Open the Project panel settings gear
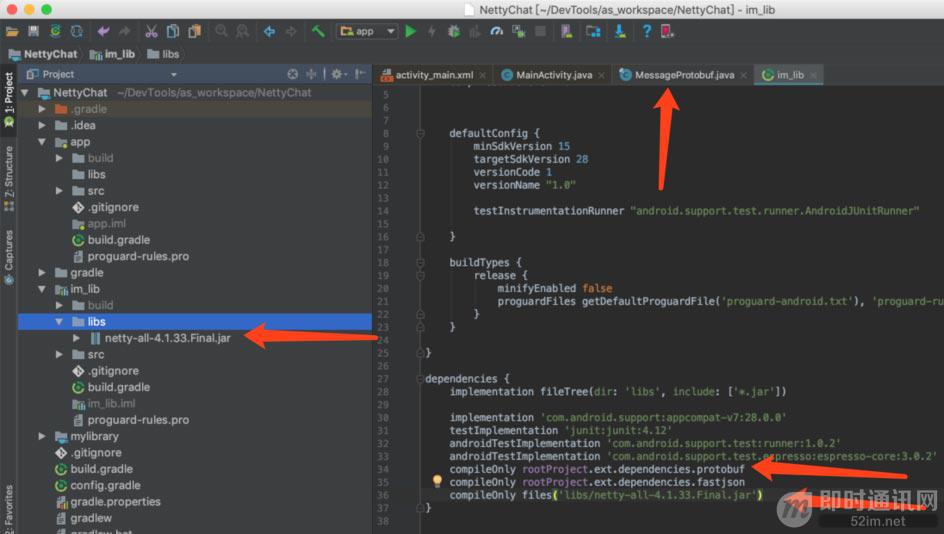This screenshot has width=944, height=534. pos(337,74)
